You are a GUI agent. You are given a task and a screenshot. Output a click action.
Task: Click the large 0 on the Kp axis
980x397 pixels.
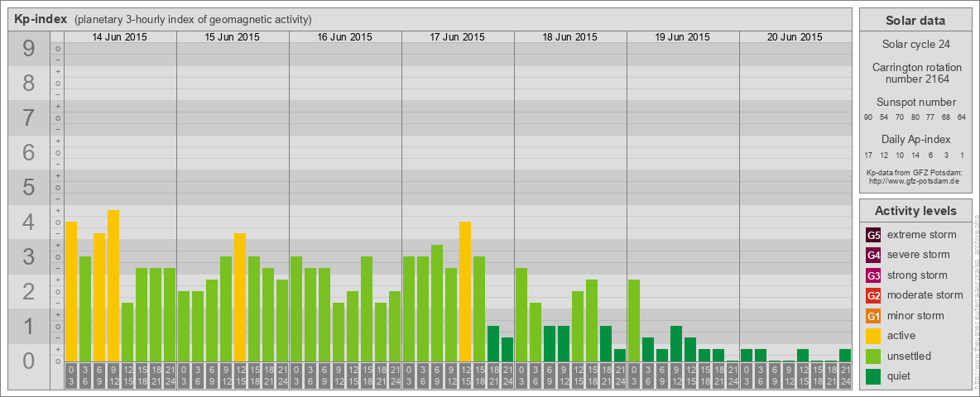click(29, 360)
